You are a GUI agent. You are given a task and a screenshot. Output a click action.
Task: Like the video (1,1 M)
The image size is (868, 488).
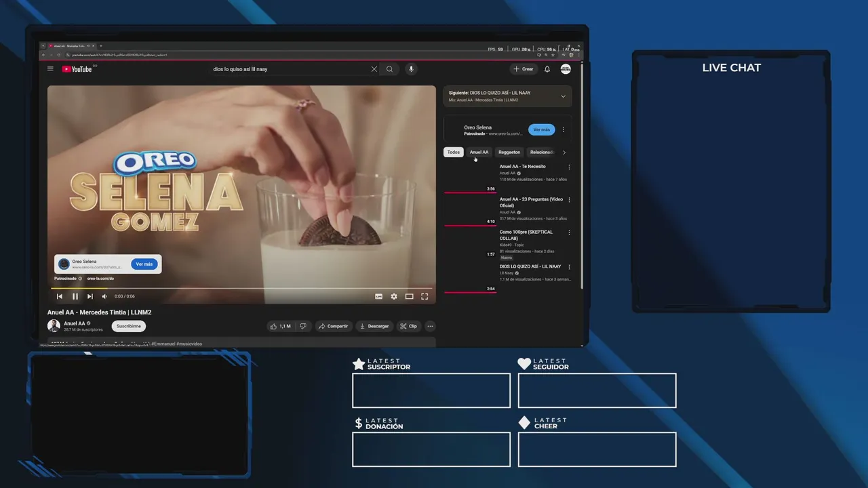point(281,326)
